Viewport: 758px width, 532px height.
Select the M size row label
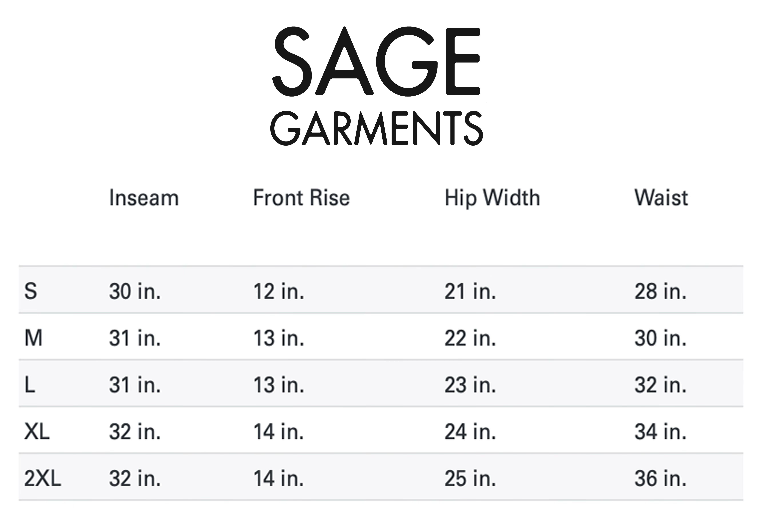click(x=34, y=338)
